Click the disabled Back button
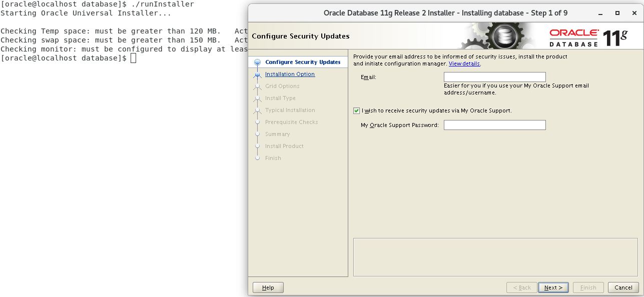Viewport: 644px width, 297px height. pyautogui.click(x=521, y=287)
